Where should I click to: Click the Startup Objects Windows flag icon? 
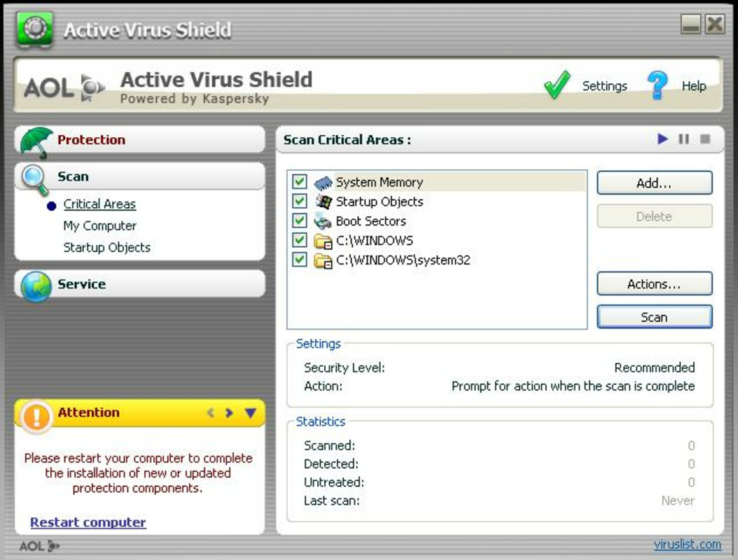pos(323,202)
